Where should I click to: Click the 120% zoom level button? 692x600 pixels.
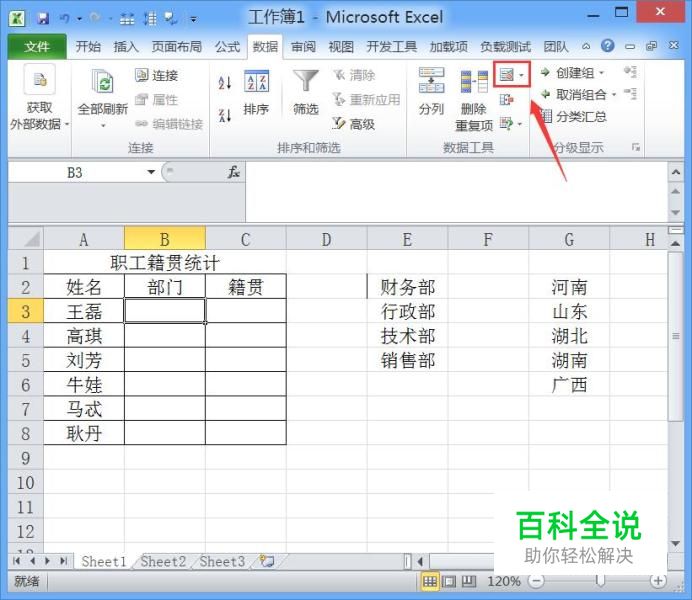(x=504, y=581)
